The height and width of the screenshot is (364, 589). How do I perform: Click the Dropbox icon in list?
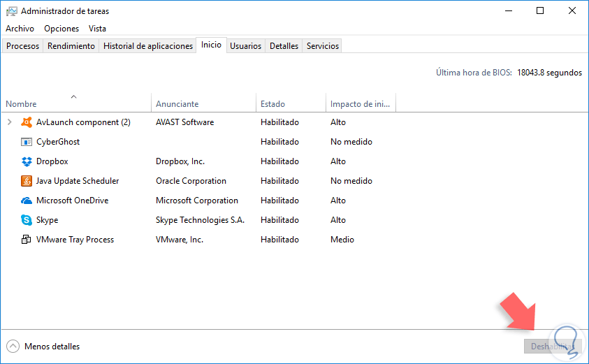click(27, 161)
